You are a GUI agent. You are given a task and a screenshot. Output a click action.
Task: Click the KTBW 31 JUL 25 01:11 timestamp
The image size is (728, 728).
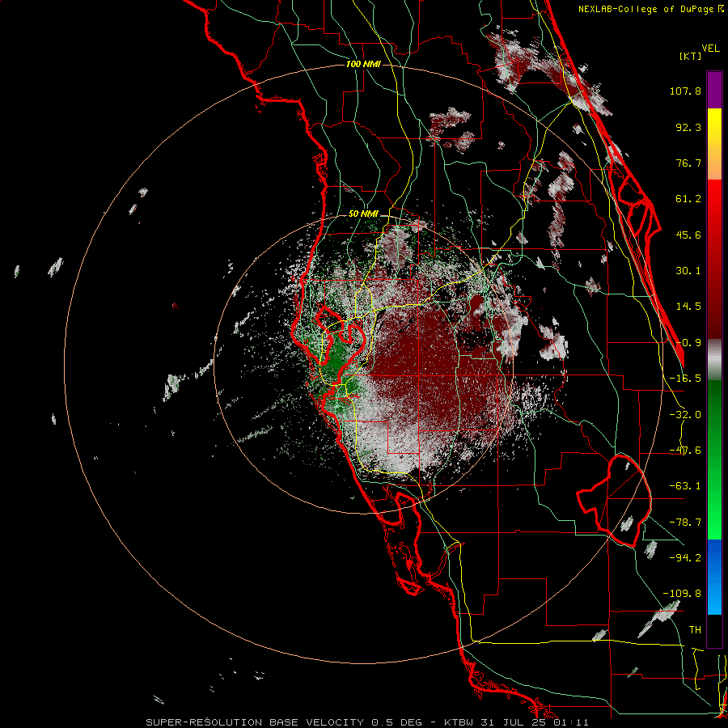pos(516,722)
